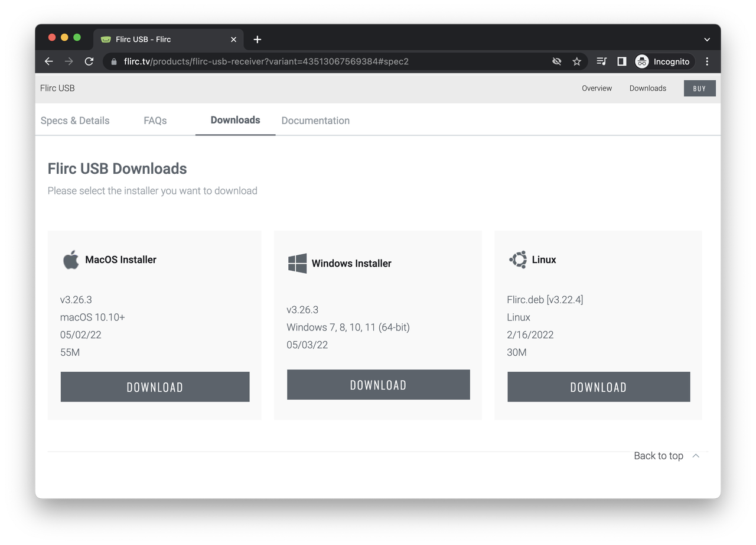Click the Flirc USB browser tab
This screenshot has height=545, width=756.
click(168, 40)
